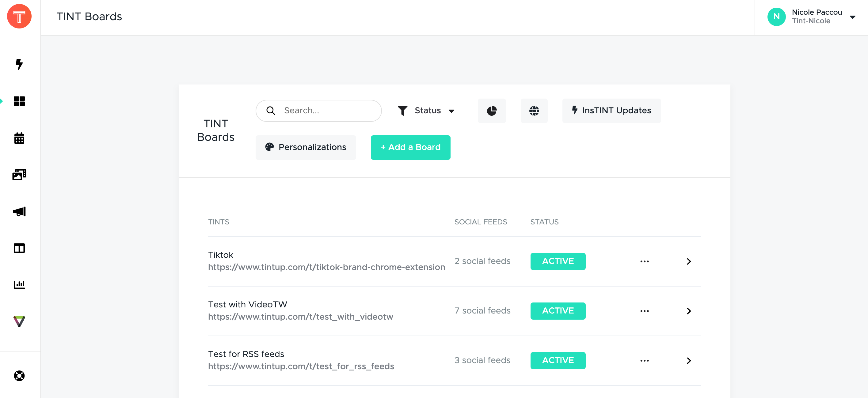Click the ACTIVE badge for Tiktok
The width and height of the screenshot is (868, 398).
pos(558,261)
